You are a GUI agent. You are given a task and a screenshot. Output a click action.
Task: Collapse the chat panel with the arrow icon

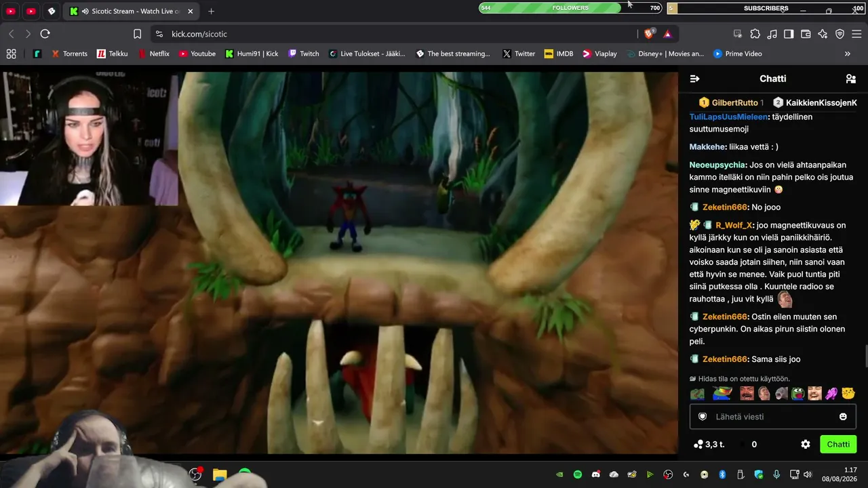[x=694, y=79]
